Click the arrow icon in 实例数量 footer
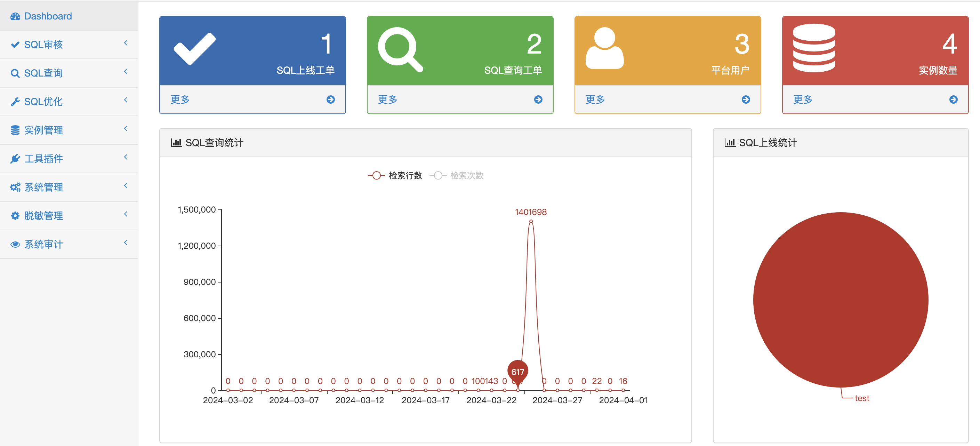The width and height of the screenshot is (980, 446). point(953,99)
